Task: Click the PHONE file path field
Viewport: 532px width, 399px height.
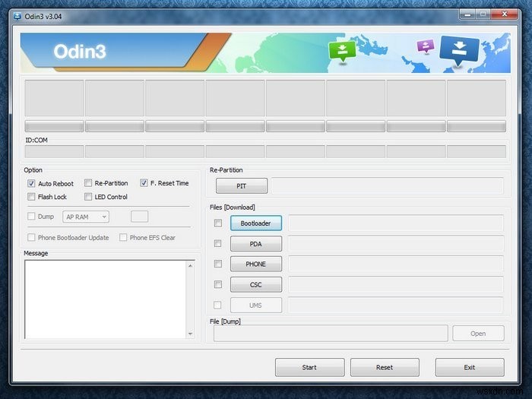Action: point(396,264)
